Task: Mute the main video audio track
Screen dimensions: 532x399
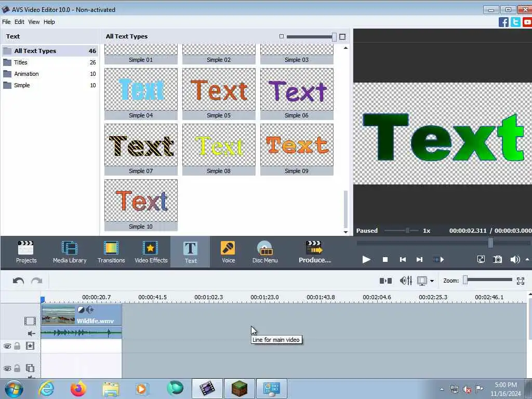Action: pyautogui.click(x=31, y=334)
